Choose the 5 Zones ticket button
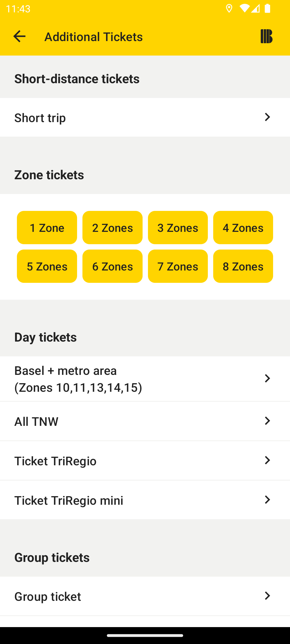The image size is (290, 644). (47, 266)
